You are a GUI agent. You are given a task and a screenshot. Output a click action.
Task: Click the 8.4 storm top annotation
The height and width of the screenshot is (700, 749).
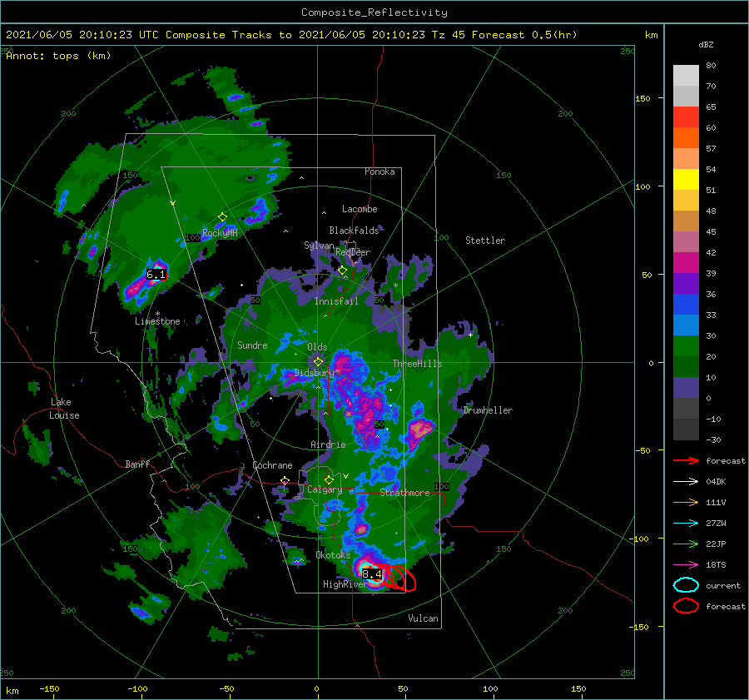(x=372, y=573)
